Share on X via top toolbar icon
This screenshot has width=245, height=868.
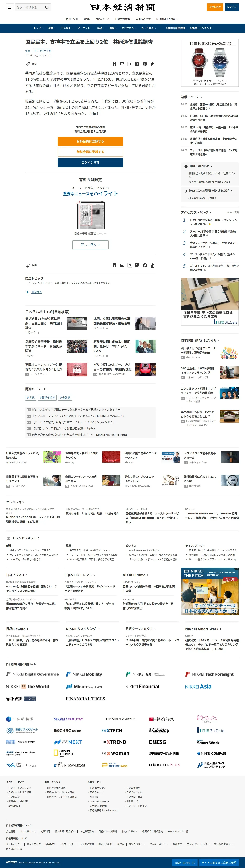point(137,64)
